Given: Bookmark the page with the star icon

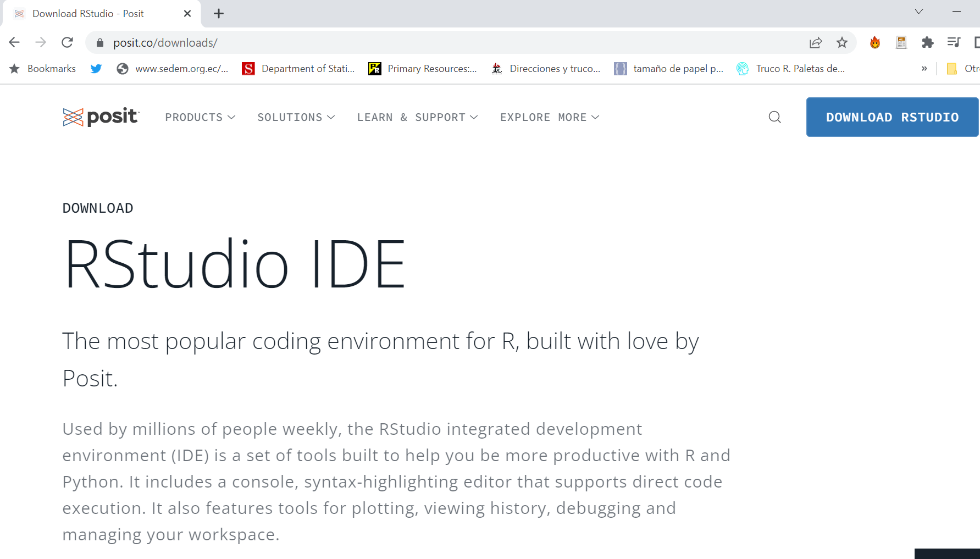Looking at the screenshot, I should point(841,42).
